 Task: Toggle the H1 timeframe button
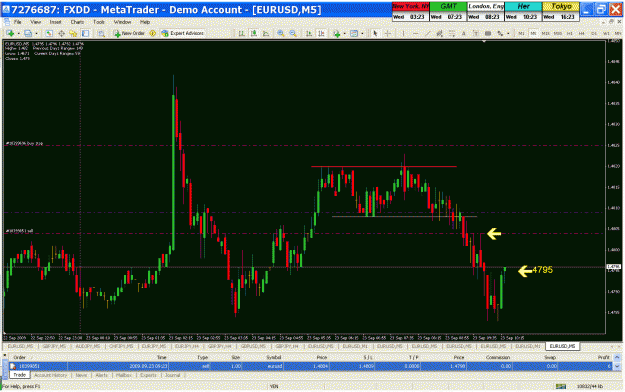tap(570, 33)
